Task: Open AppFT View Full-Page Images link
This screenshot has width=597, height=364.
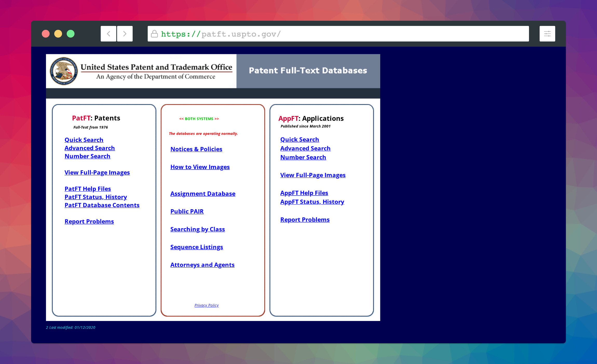Action: pyautogui.click(x=313, y=175)
